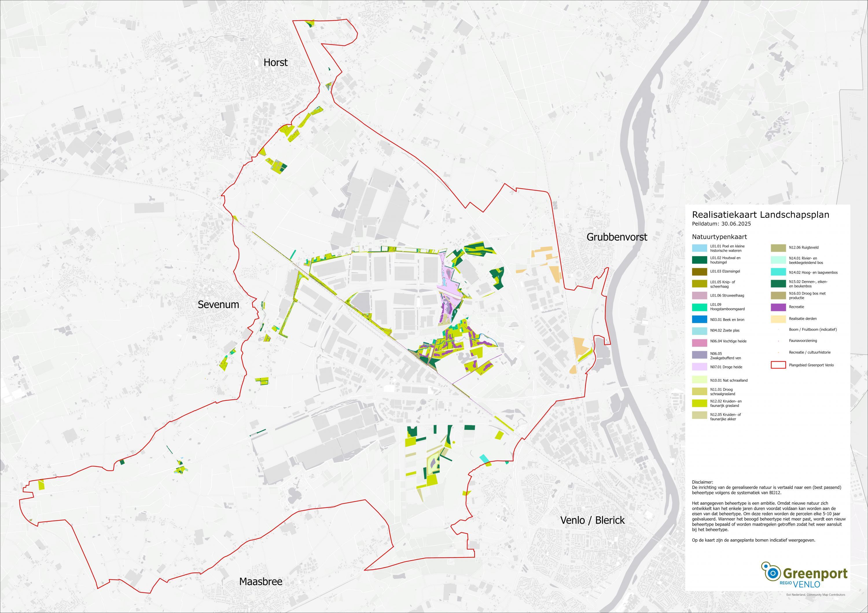Viewport: 868px width, 613px height.
Task: Click the L01.01 Poel light blue swatch
Action: (x=700, y=248)
